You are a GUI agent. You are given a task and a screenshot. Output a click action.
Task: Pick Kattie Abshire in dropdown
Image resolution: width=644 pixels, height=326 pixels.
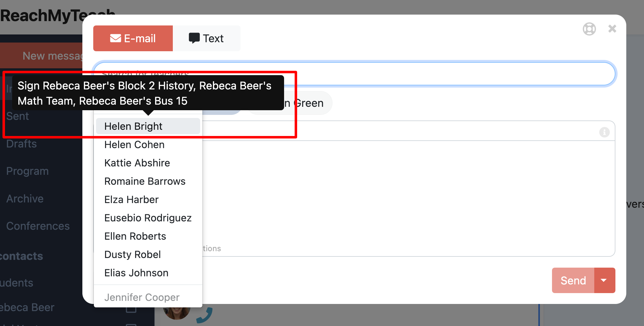137,163
